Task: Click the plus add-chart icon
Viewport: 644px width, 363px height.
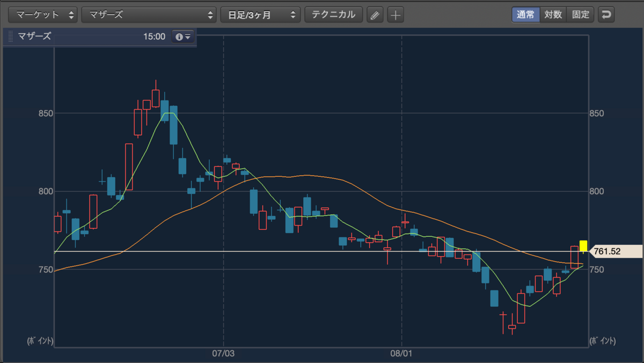Action: tap(396, 15)
